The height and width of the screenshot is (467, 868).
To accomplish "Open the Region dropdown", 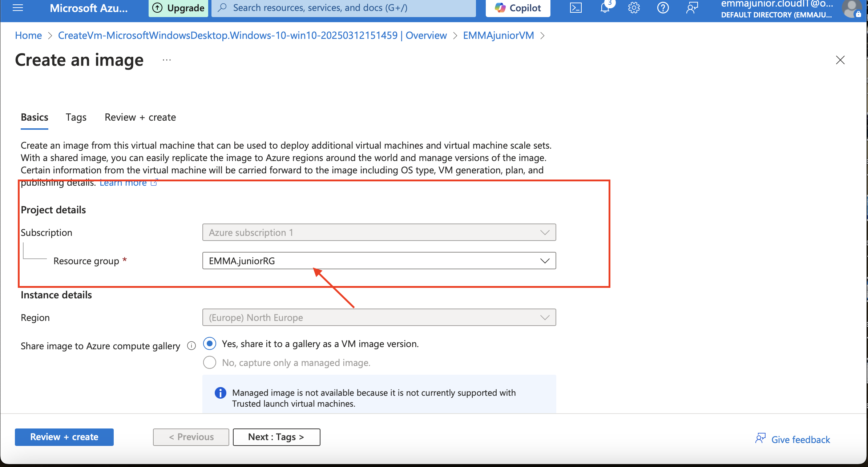I will tap(379, 317).
